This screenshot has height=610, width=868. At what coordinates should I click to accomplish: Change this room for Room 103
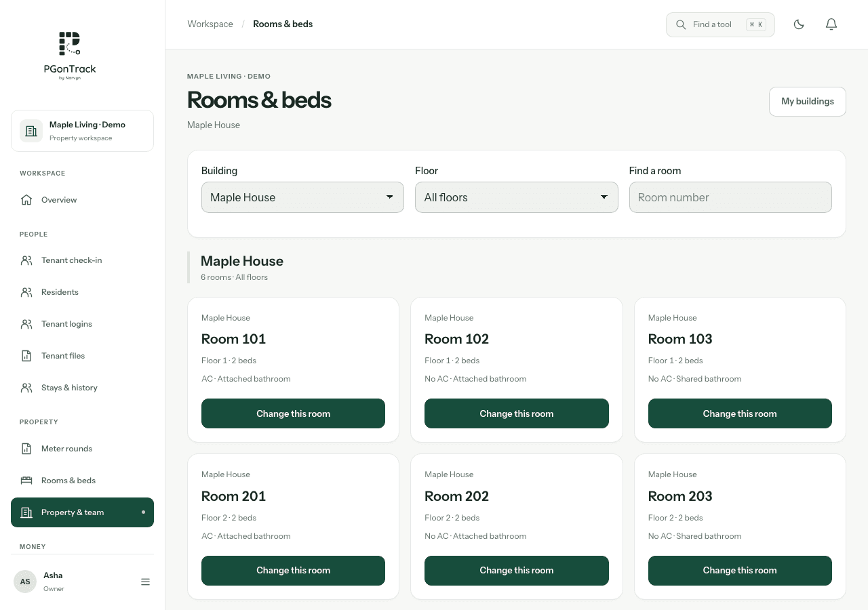pyautogui.click(x=740, y=413)
